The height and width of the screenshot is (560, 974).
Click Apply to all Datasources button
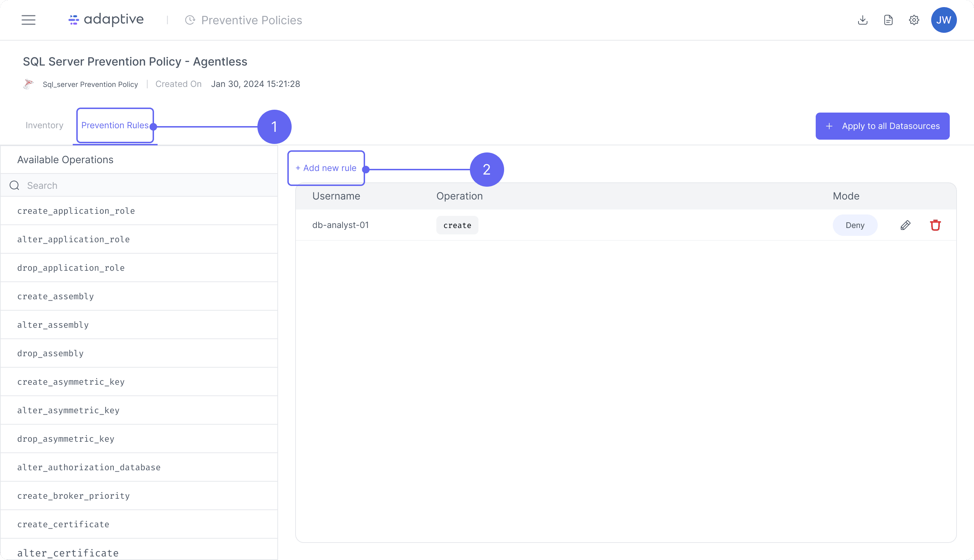tap(882, 126)
